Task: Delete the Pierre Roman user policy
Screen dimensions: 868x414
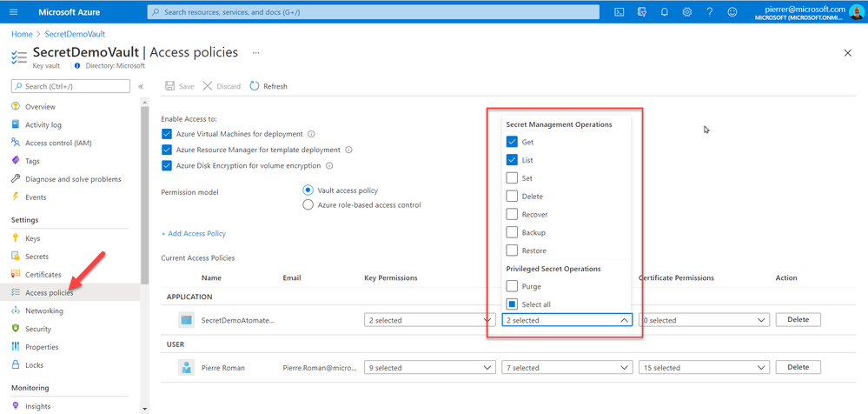Action: coord(798,367)
